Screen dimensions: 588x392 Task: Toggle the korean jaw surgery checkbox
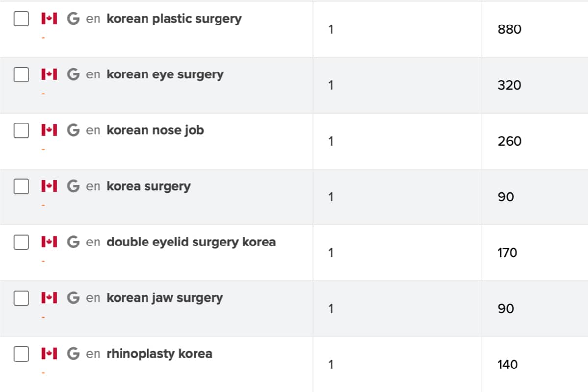[x=21, y=298]
